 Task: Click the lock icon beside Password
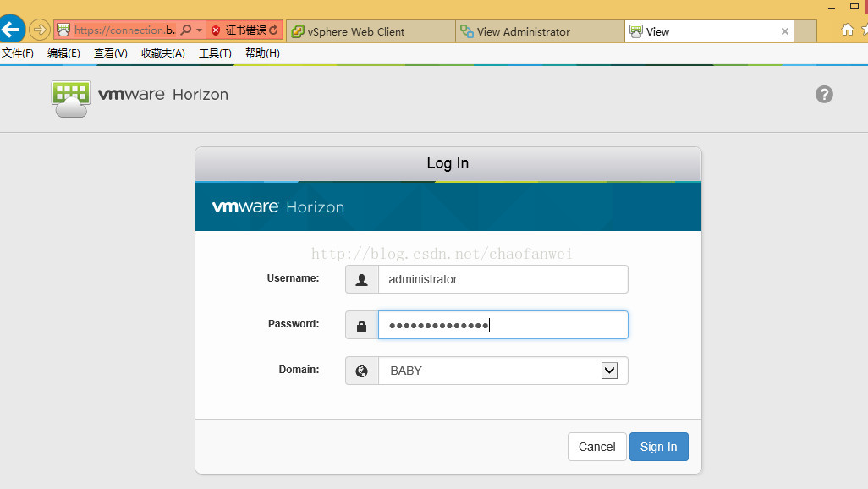click(361, 326)
